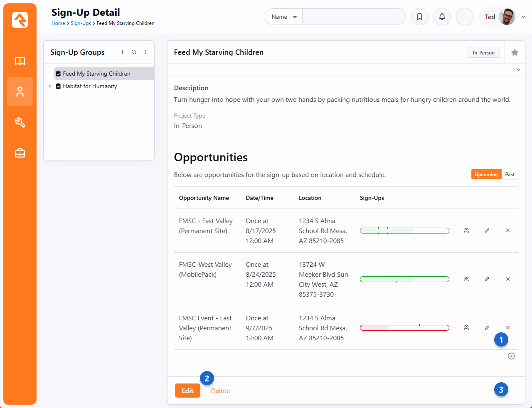Search Sign-Up Groups with magnifier icon
The height and width of the screenshot is (408, 532).
pyautogui.click(x=134, y=52)
